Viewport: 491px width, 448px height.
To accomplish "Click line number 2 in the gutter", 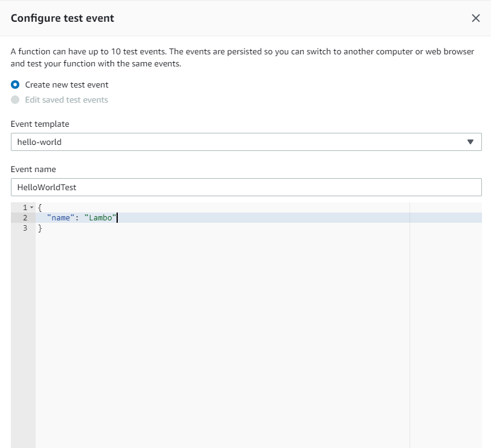I will coord(25,217).
